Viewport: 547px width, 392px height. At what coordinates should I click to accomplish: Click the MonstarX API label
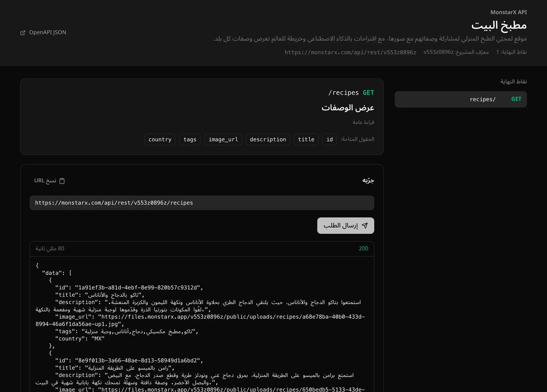tap(508, 12)
